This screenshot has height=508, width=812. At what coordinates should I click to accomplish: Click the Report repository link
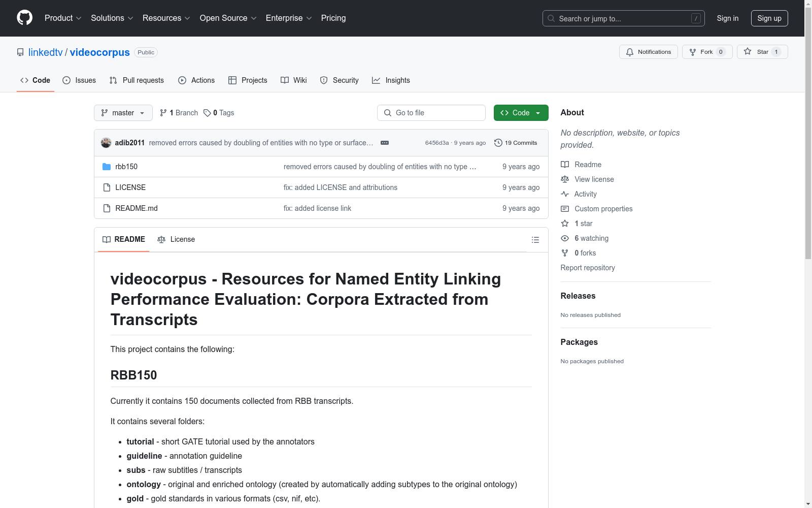[x=588, y=268]
